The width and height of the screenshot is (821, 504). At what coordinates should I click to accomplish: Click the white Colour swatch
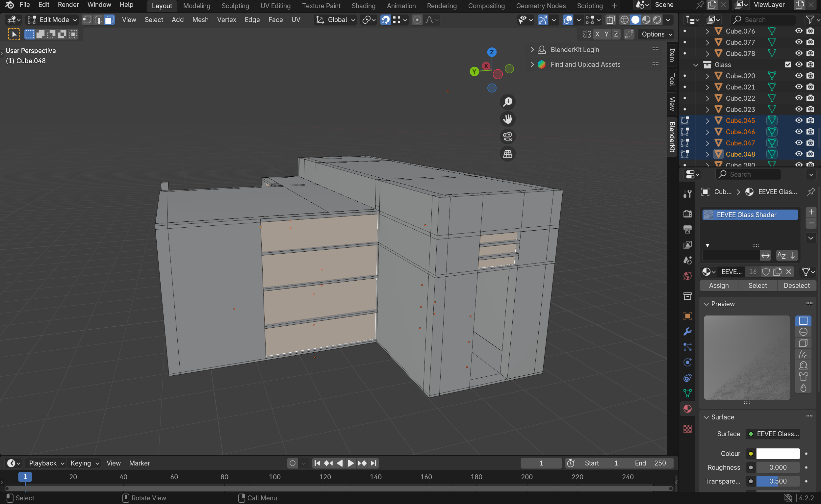[x=778, y=454]
